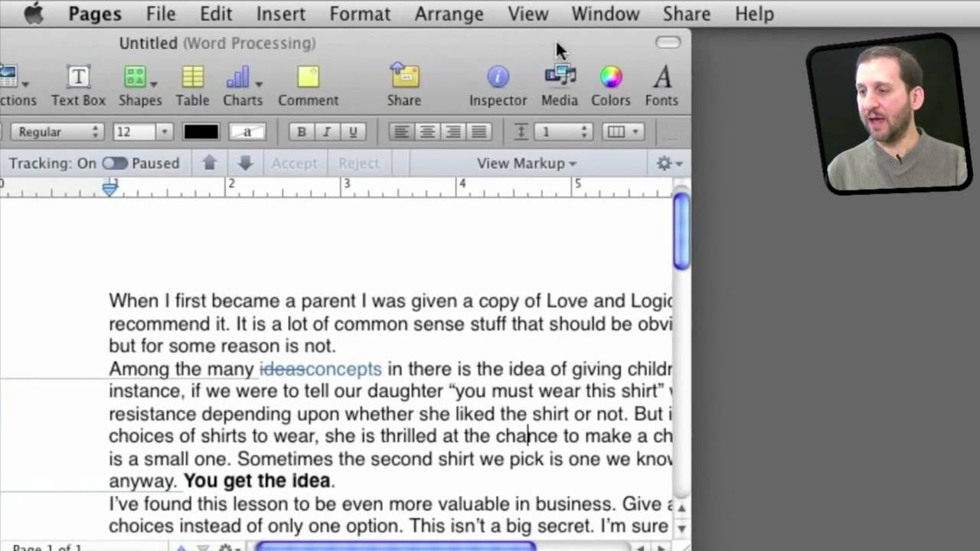Click the word "chance" in the document
The image size is (980, 551).
coord(527,436)
